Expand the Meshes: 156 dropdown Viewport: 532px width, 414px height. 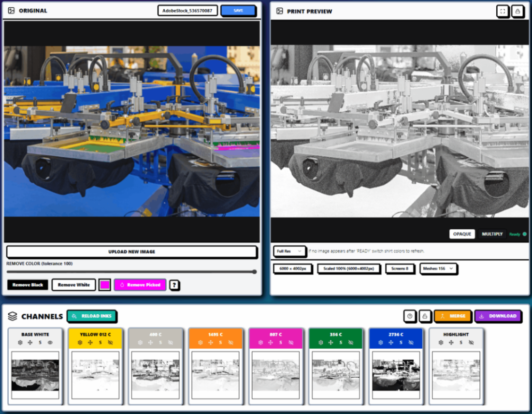[x=438, y=268]
